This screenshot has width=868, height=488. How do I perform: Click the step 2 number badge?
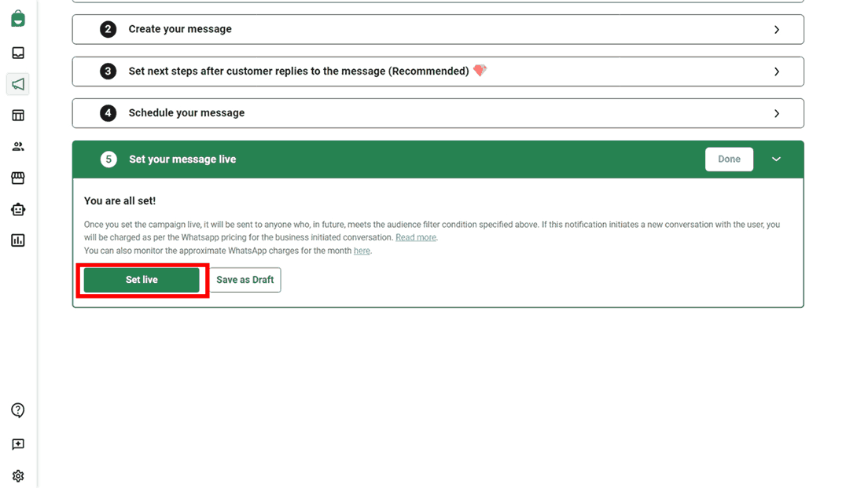[x=108, y=29]
